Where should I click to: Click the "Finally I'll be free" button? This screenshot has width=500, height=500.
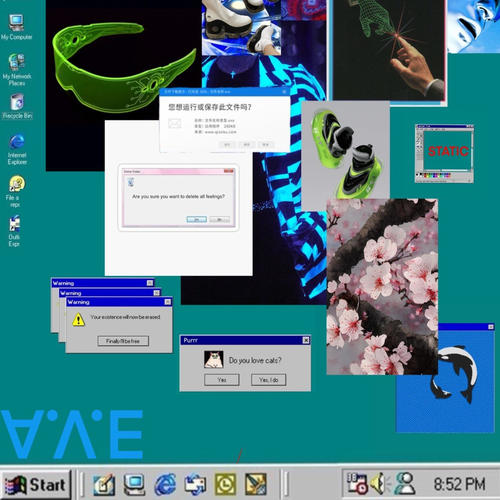[x=123, y=341]
